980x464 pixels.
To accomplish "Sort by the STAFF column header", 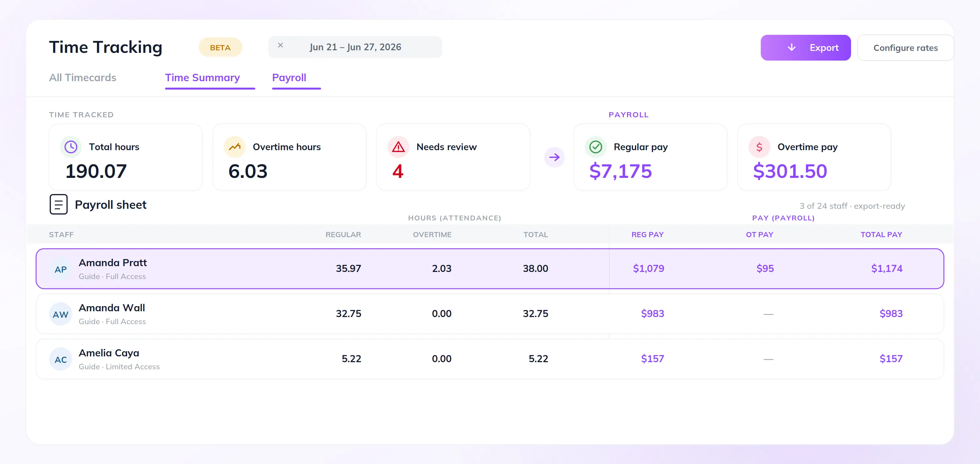I will pos(61,235).
